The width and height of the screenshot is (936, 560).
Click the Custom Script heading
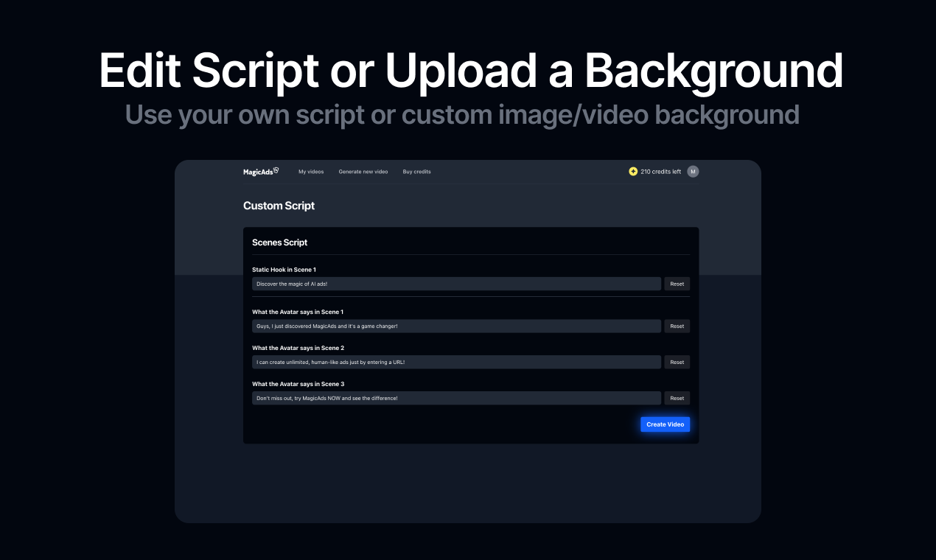(279, 206)
